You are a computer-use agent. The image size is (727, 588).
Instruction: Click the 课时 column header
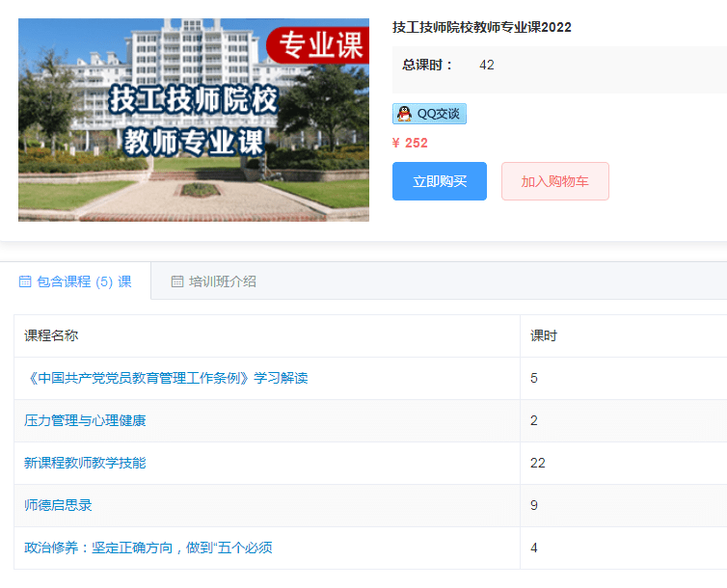[x=543, y=335]
